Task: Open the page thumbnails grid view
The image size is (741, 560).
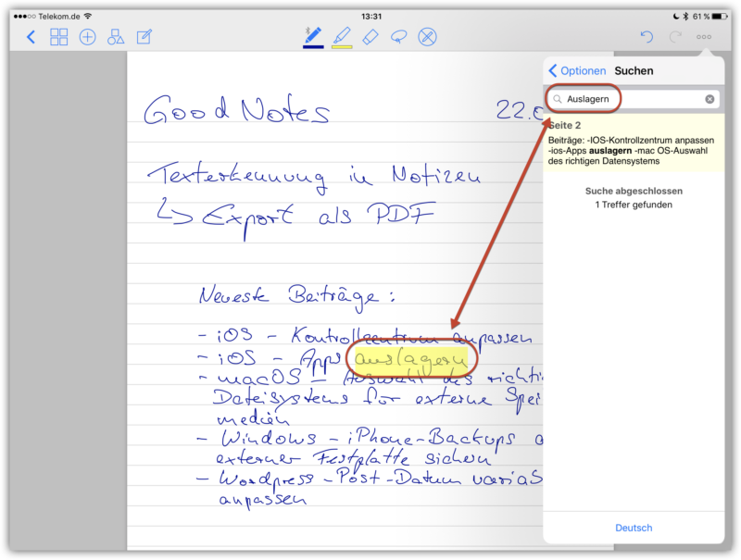Action: click(x=59, y=37)
